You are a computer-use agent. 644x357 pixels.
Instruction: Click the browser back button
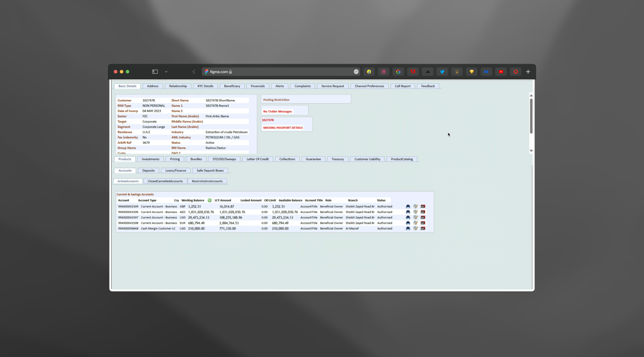194,72
